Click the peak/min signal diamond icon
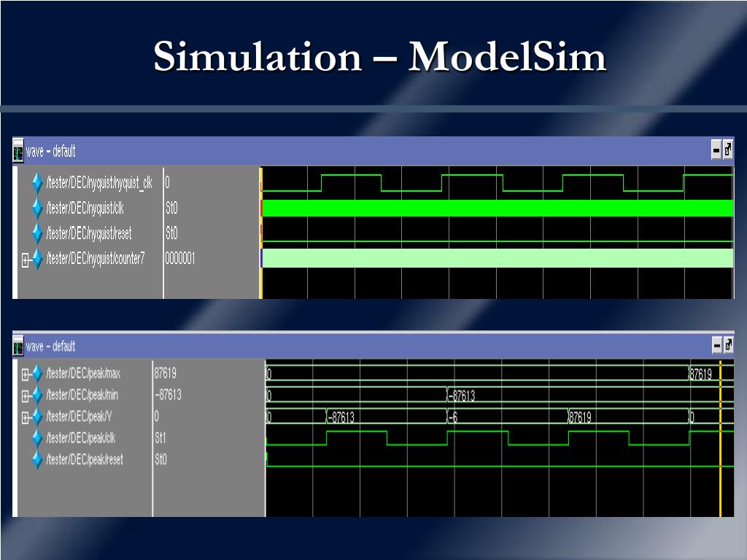Viewport: 747px width, 560px height. [x=38, y=395]
